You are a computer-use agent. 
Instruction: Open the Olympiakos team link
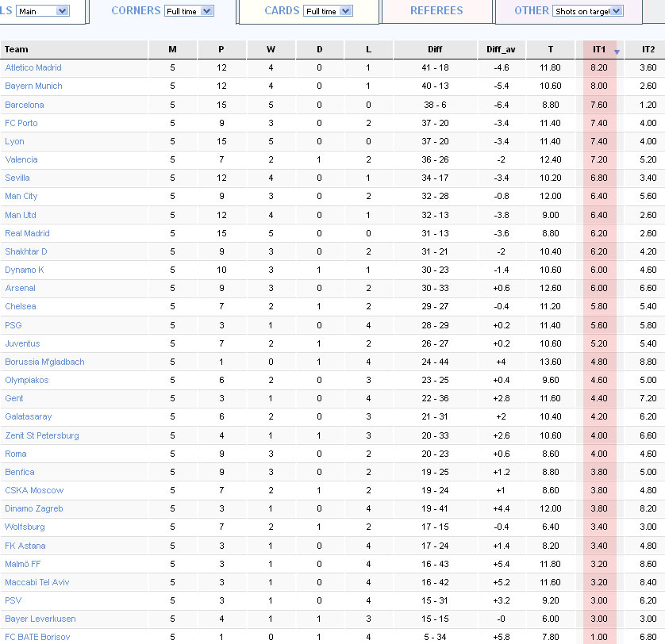click(x=27, y=380)
